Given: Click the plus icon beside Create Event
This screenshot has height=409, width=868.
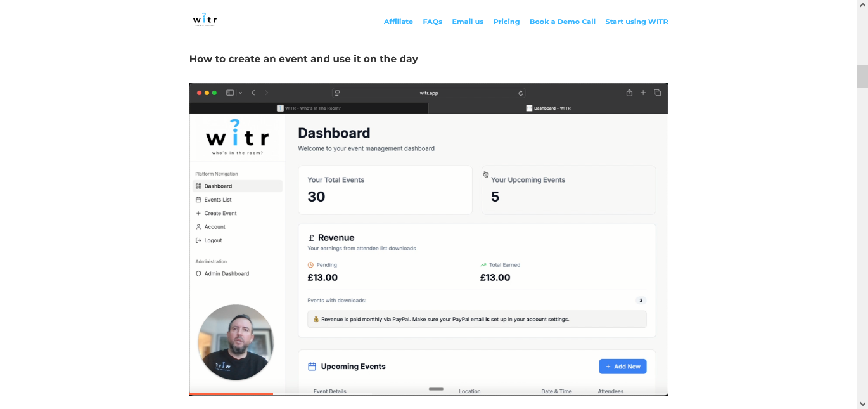Looking at the screenshot, I should click(x=200, y=213).
